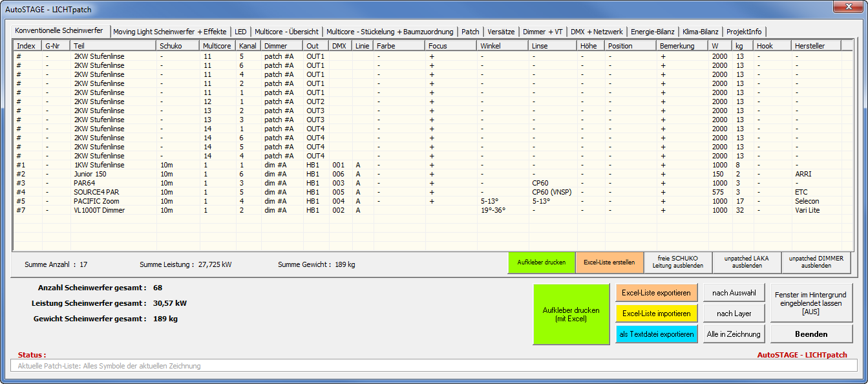Open the LED tab
This screenshot has height=384, width=868.
point(240,32)
